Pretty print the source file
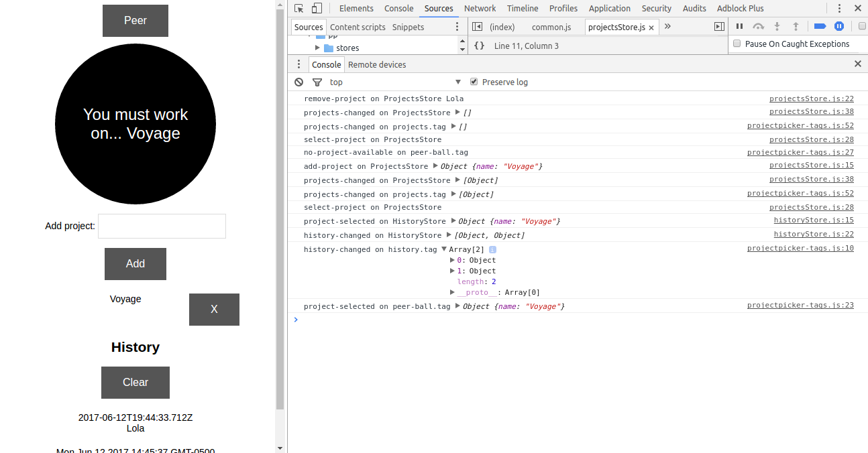Screen dimensions: 868x453 point(479,46)
